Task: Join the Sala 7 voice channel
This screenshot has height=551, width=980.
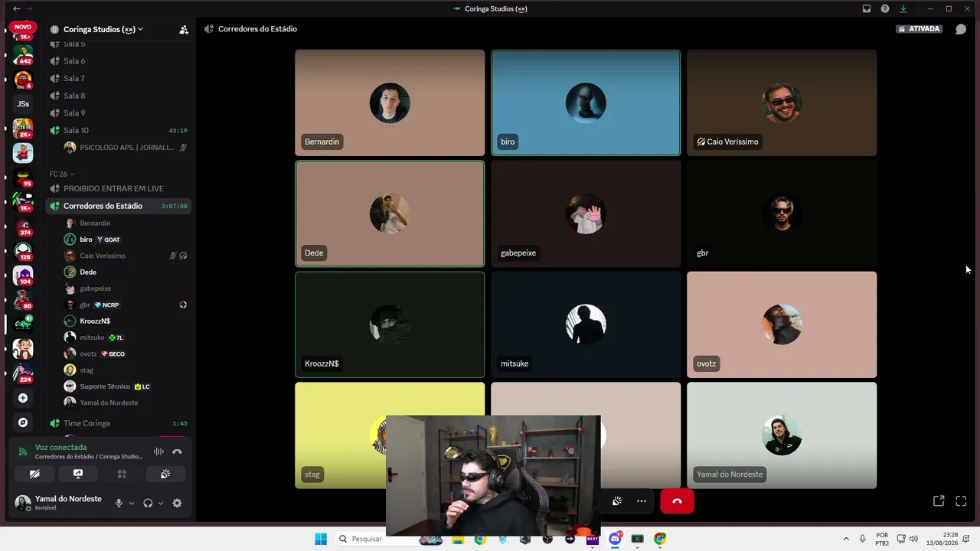Action: [x=119, y=78]
